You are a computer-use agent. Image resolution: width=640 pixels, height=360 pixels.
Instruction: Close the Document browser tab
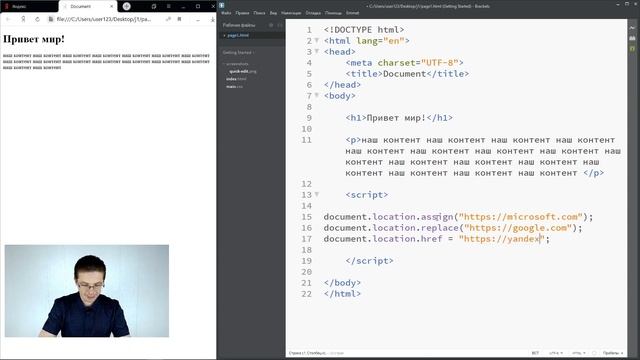click(x=111, y=7)
